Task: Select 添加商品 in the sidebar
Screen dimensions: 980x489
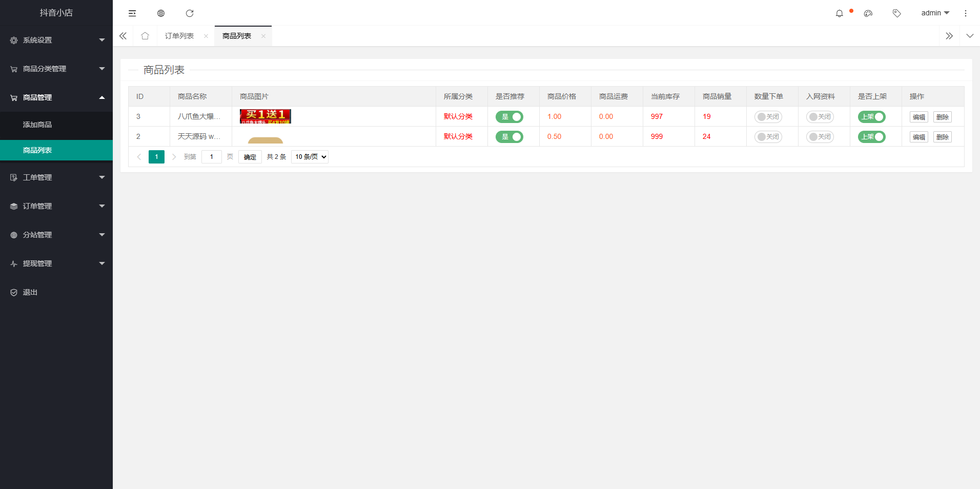Action: tap(37, 125)
